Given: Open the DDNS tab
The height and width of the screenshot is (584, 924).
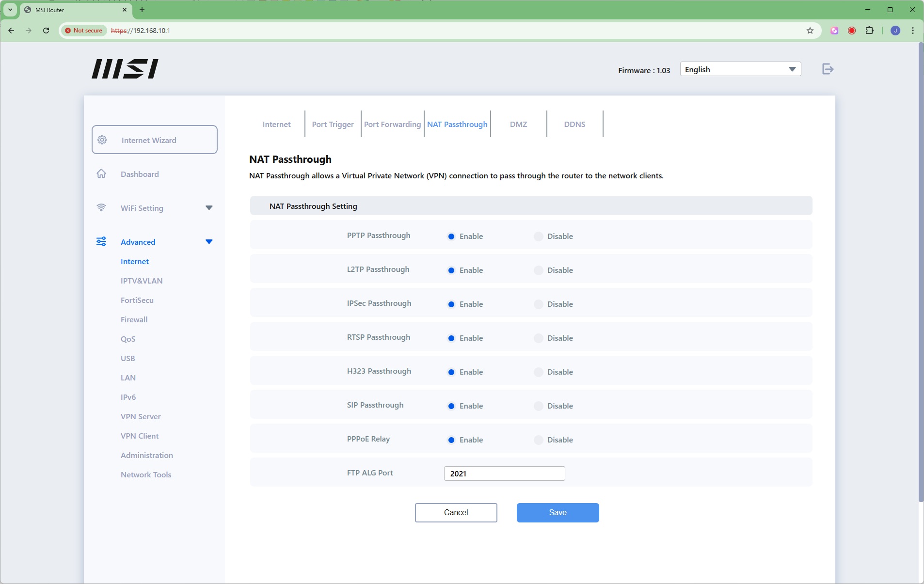Looking at the screenshot, I should click(574, 125).
